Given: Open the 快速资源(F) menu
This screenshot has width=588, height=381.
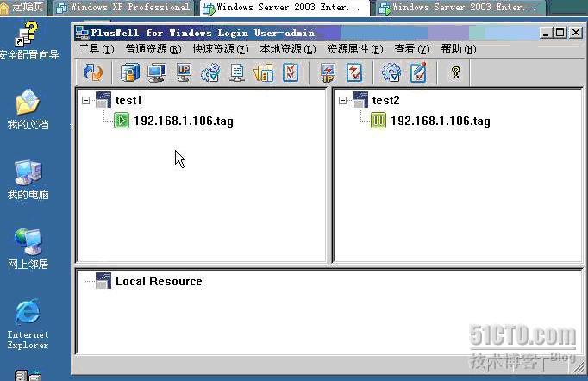Looking at the screenshot, I should coord(221,49).
